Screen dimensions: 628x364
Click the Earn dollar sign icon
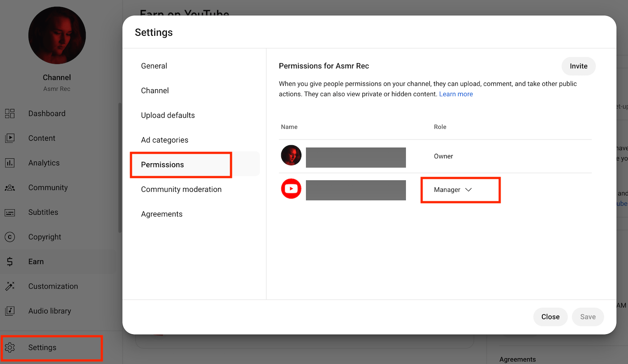[10, 261]
